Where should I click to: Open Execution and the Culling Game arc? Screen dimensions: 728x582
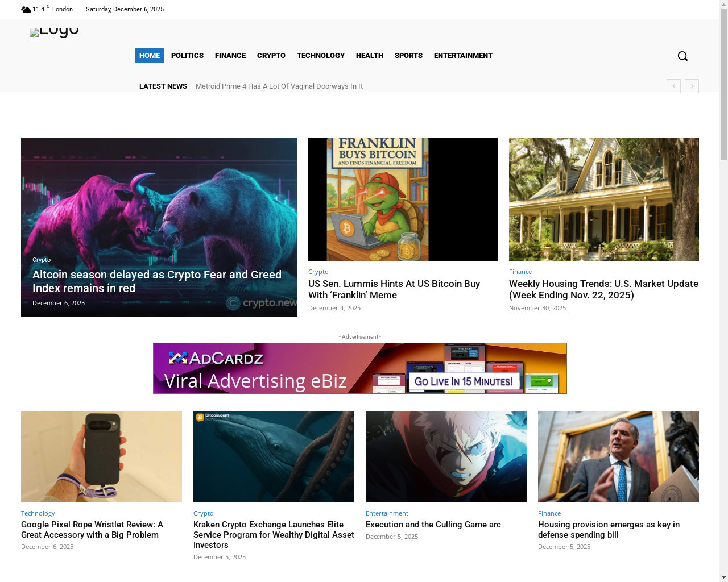433,525
